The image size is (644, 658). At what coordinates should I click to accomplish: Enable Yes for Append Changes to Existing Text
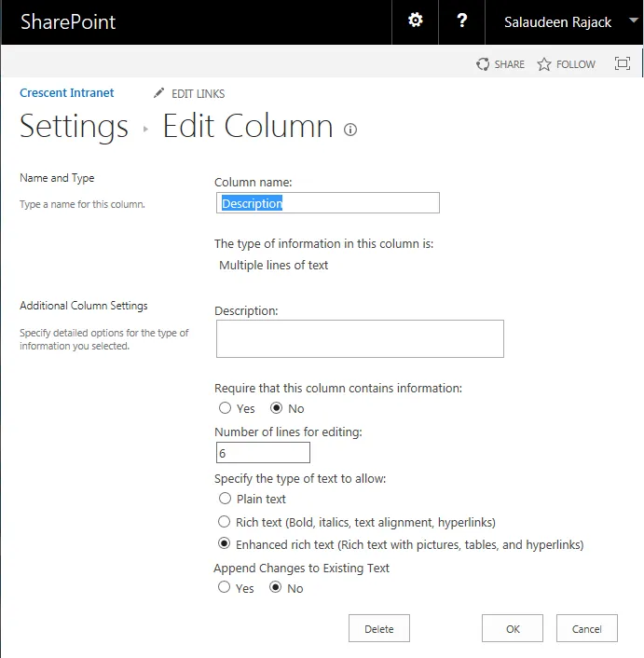pyautogui.click(x=225, y=588)
